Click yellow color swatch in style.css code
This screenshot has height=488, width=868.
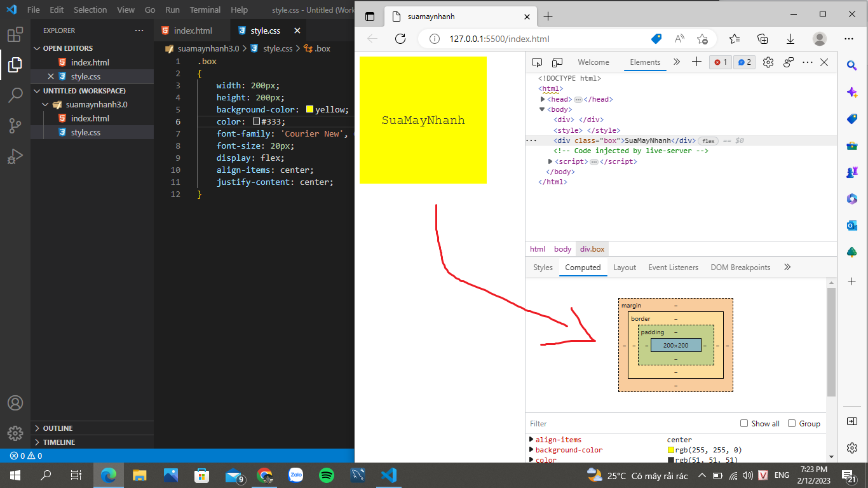point(309,109)
